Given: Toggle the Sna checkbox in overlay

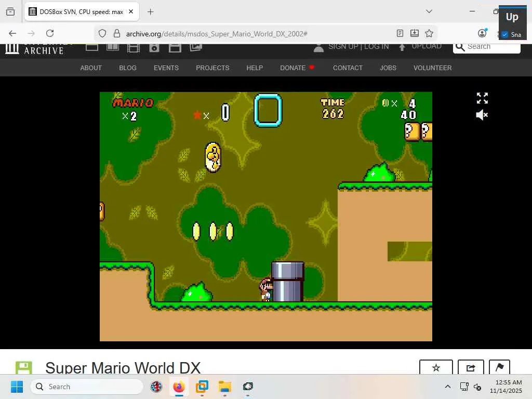Looking at the screenshot, I should 505,34.
